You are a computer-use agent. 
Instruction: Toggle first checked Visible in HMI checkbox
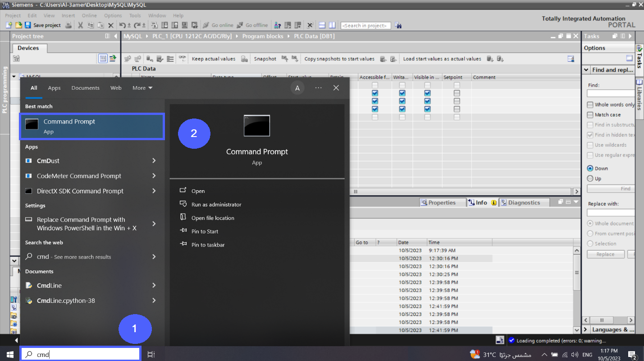(427, 93)
